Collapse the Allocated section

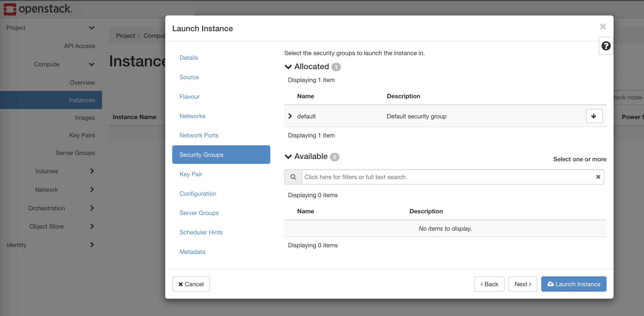288,67
